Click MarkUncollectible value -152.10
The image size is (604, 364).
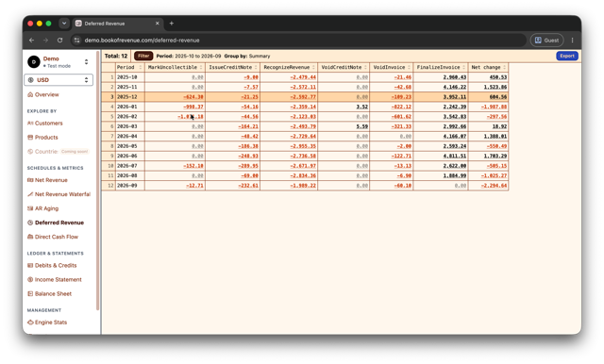(x=193, y=166)
